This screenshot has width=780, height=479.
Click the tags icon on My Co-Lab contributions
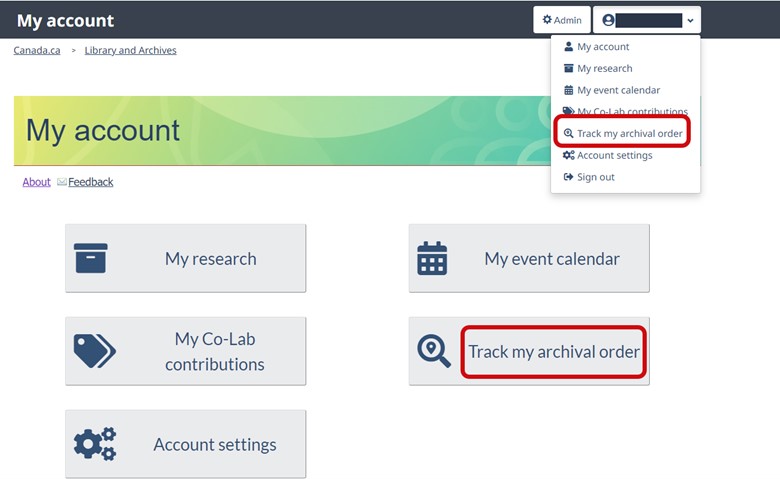pos(94,351)
